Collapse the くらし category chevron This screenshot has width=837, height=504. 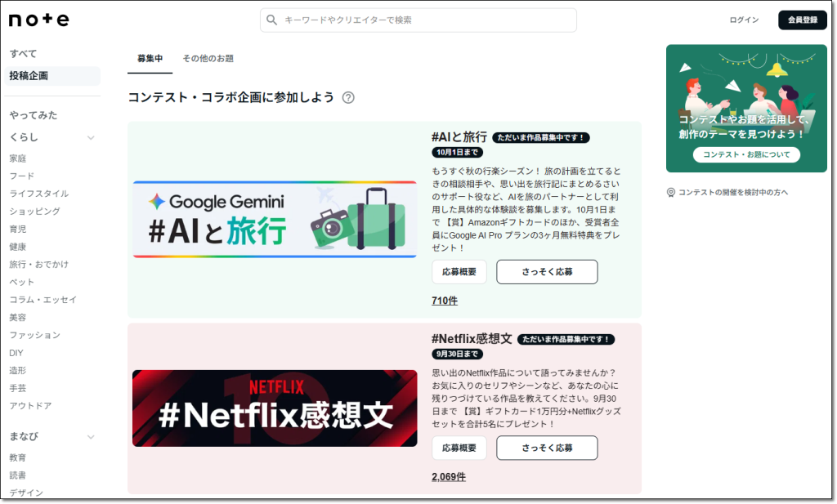(91, 137)
